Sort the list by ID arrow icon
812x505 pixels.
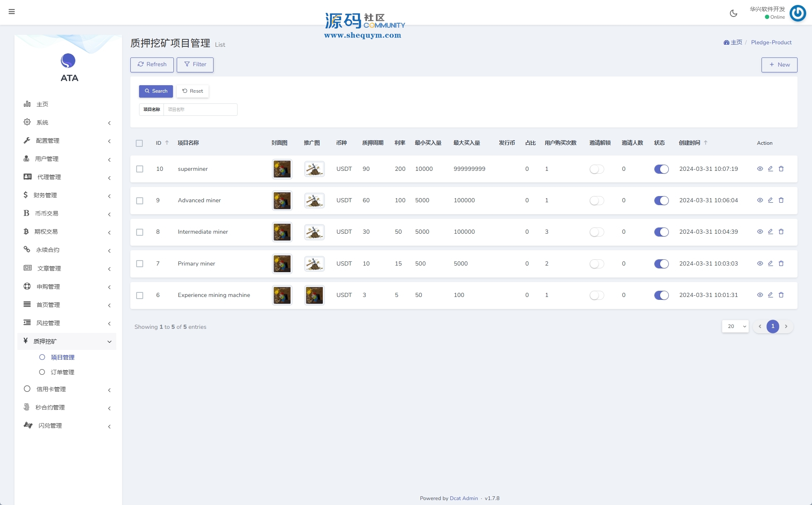(167, 143)
